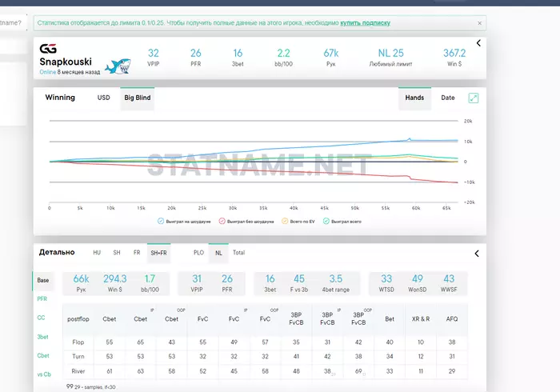Click the bb/100 value 2.2
This screenshot has width=560, height=392.
[283, 53]
